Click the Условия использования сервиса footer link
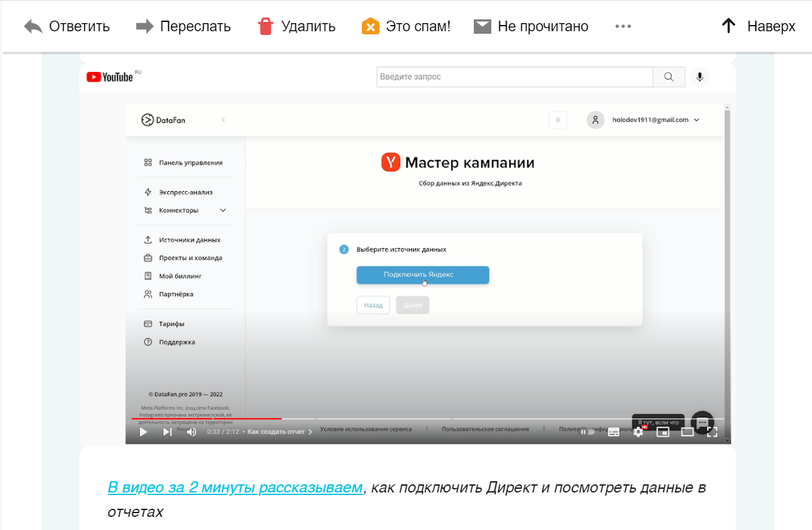812x530 pixels. coord(366,429)
